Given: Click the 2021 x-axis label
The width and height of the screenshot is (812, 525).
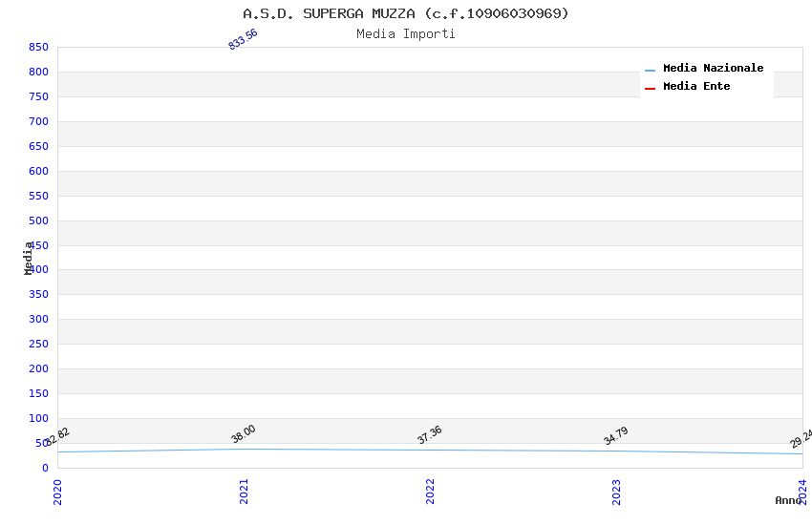Looking at the screenshot, I should [x=244, y=492].
